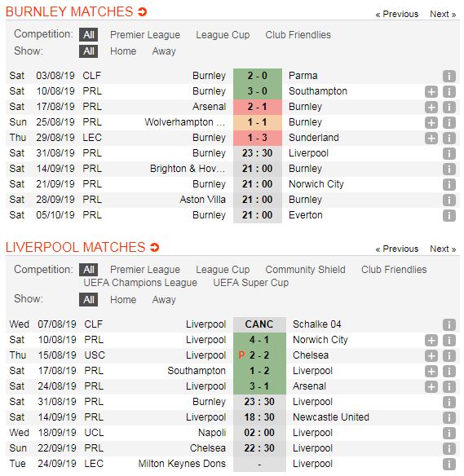Open info icon for Burnley vs Everton

(x=449, y=215)
